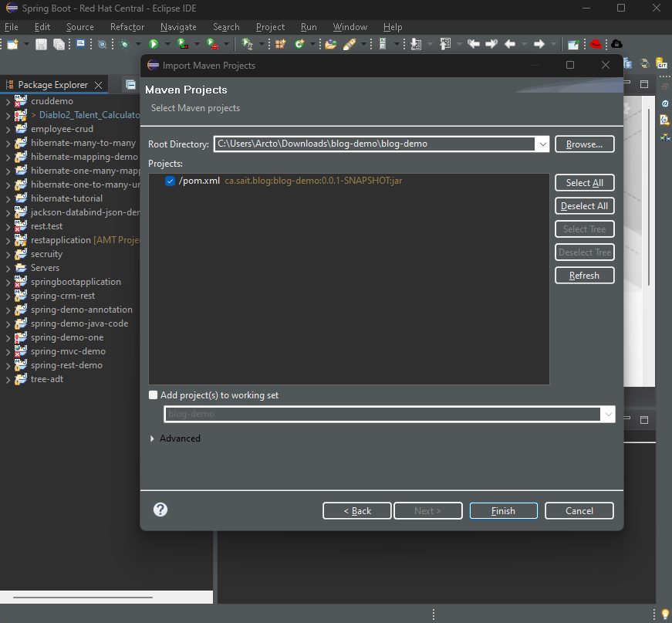
Task: Expand the Advanced section
Action: point(152,438)
